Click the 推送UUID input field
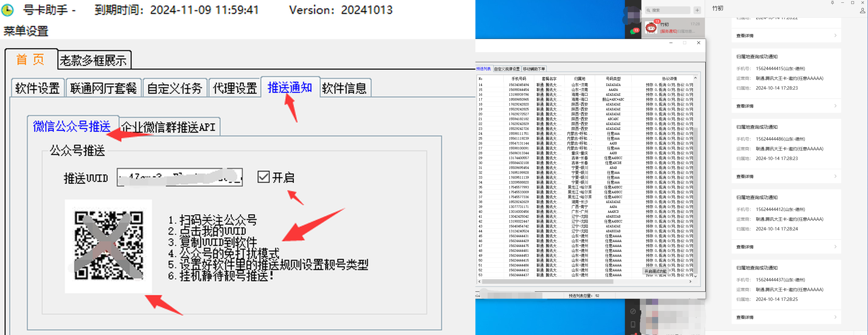The height and width of the screenshot is (335, 868). pos(180,177)
